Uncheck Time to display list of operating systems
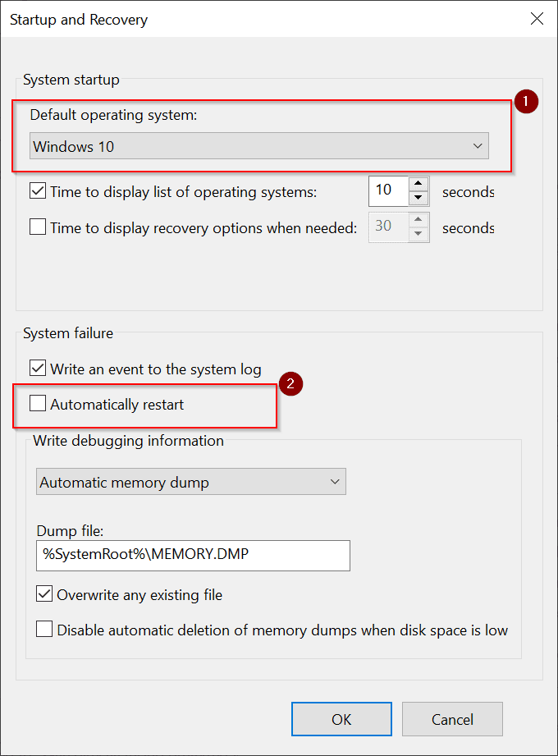Image resolution: width=558 pixels, height=756 pixels. pos(37,191)
